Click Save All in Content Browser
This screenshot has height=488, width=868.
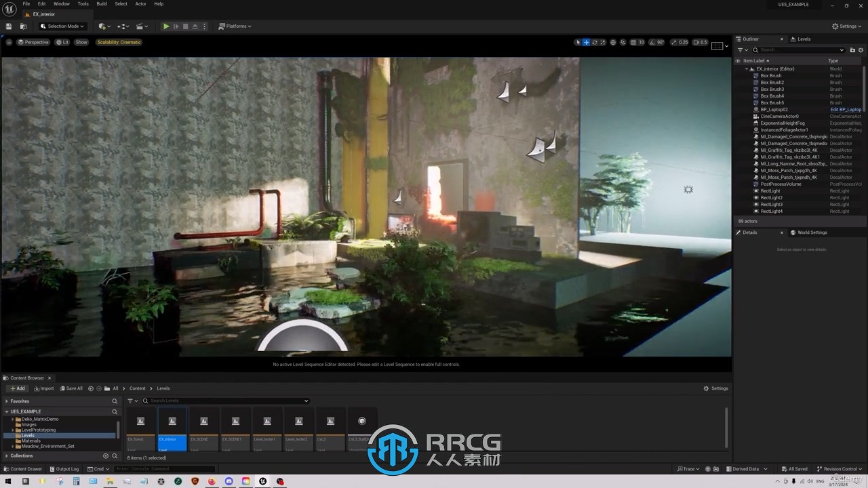tap(71, 388)
